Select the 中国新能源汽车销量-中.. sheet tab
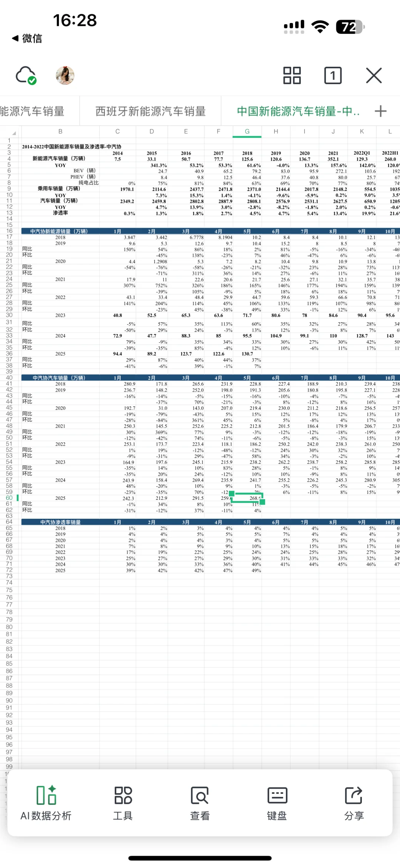This screenshot has width=400, height=868. click(298, 111)
